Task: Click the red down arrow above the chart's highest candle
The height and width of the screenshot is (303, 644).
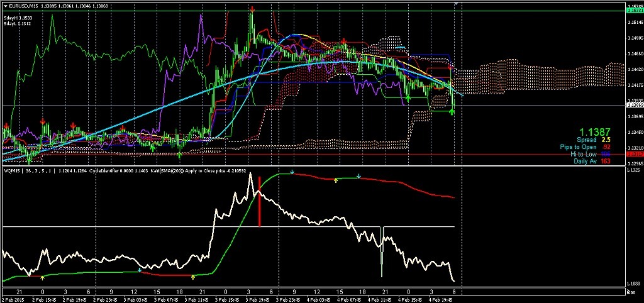Action: click(x=253, y=9)
